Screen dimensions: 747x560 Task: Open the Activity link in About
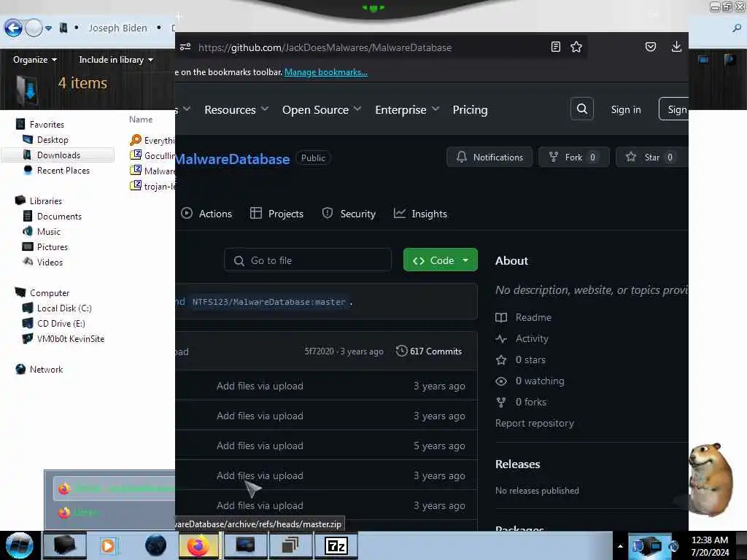tap(522, 338)
